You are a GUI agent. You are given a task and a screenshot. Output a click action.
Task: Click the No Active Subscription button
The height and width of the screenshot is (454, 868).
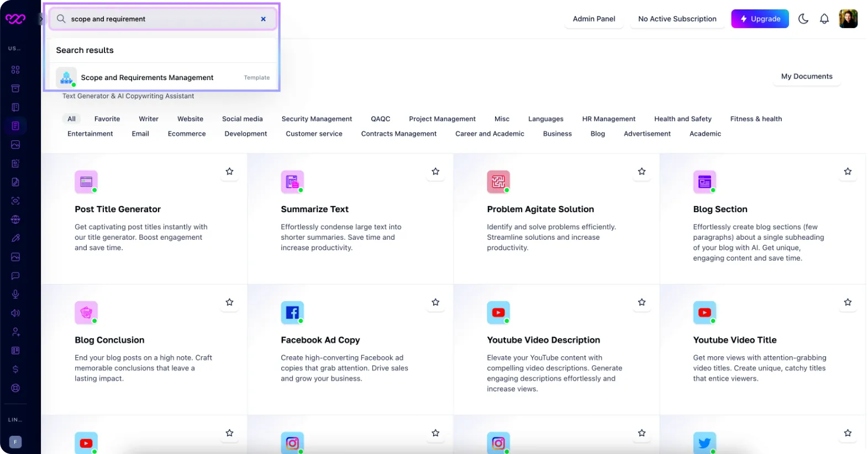[677, 19]
